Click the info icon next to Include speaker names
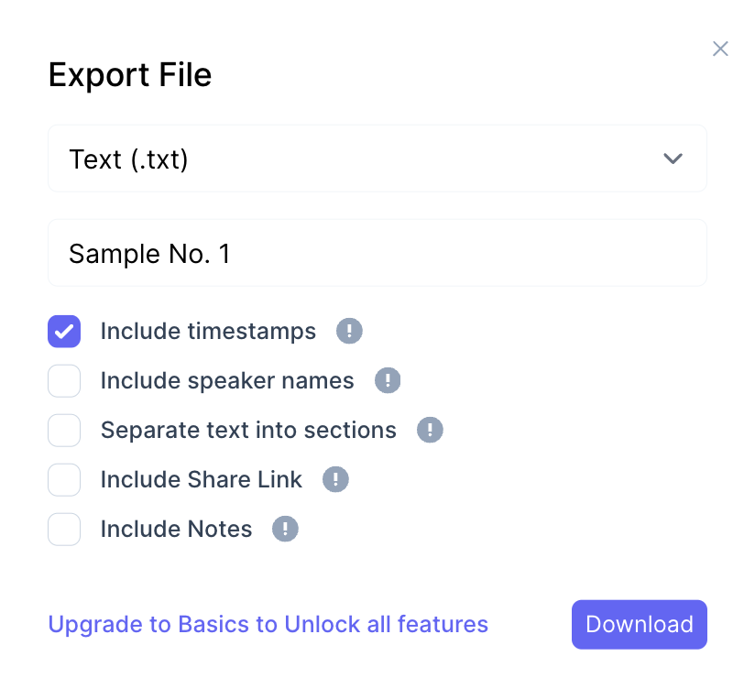The height and width of the screenshot is (700, 755). click(x=388, y=381)
